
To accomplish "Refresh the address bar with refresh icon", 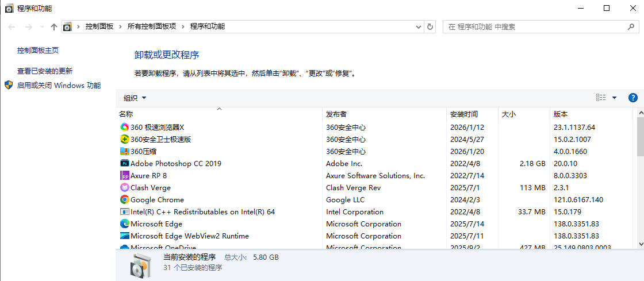I will tap(430, 26).
